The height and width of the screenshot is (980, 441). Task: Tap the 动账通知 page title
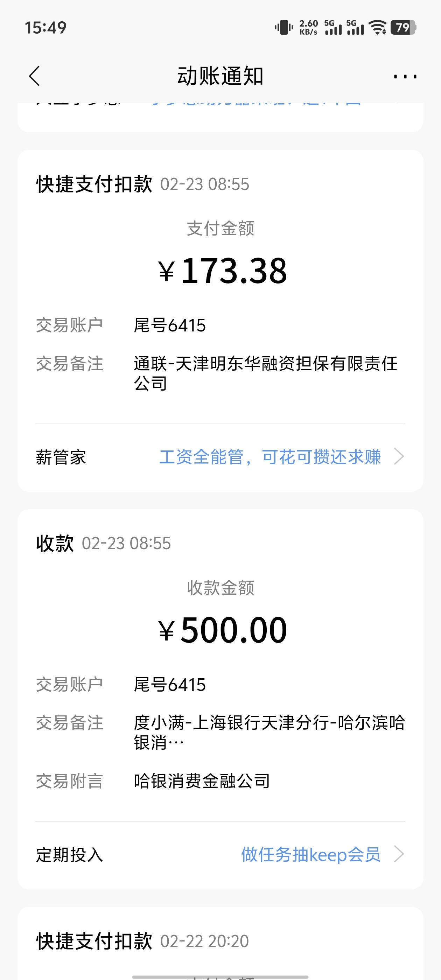pyautogui.click(x=220, y=76)
